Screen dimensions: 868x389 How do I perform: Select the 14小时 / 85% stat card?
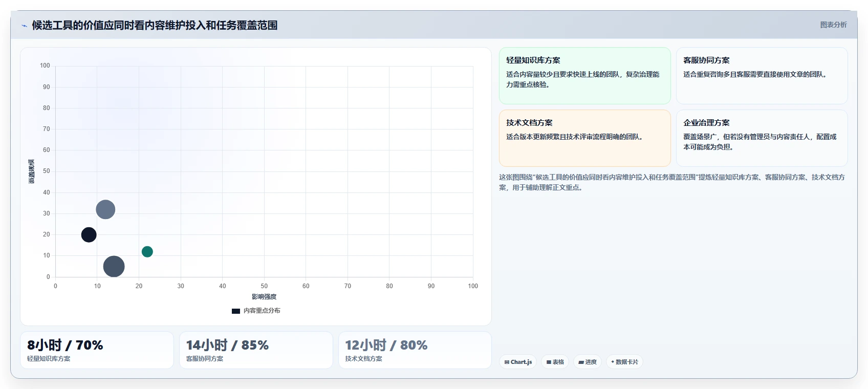coord(256,350)
